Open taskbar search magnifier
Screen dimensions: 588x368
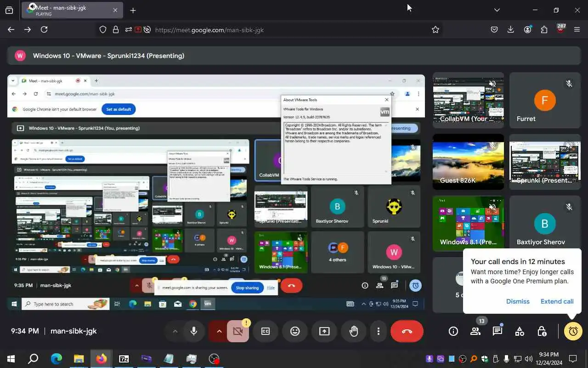[x=33, y=359]
